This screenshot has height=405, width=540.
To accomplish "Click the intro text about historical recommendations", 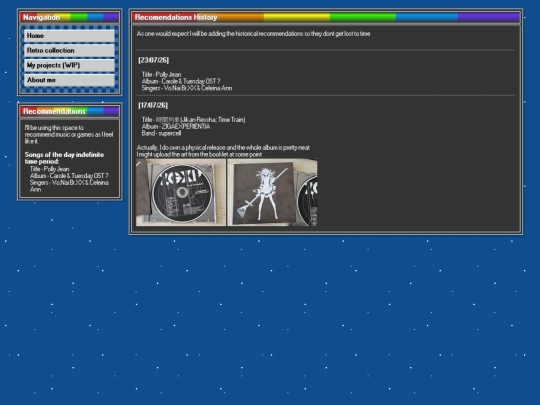I will tap(253, 34).
